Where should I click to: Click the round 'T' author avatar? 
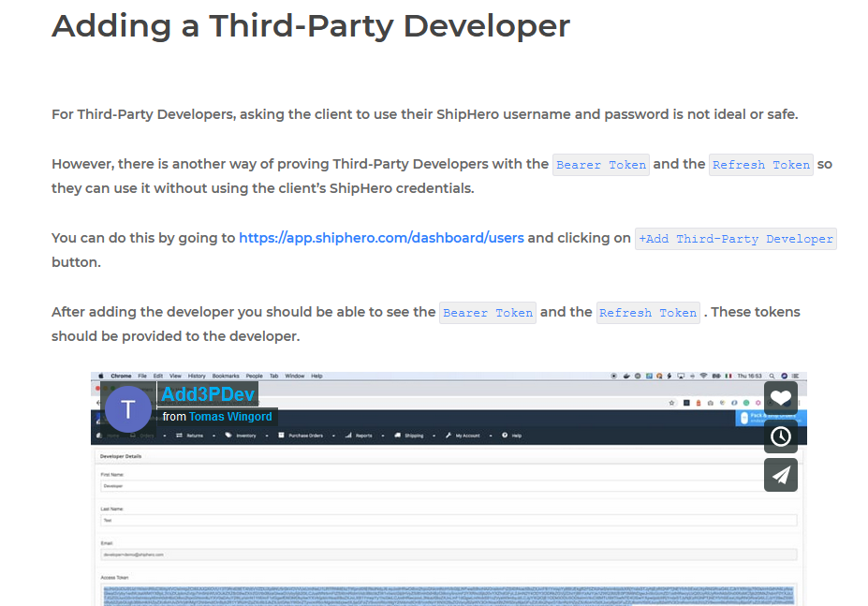tap(128, 409)
